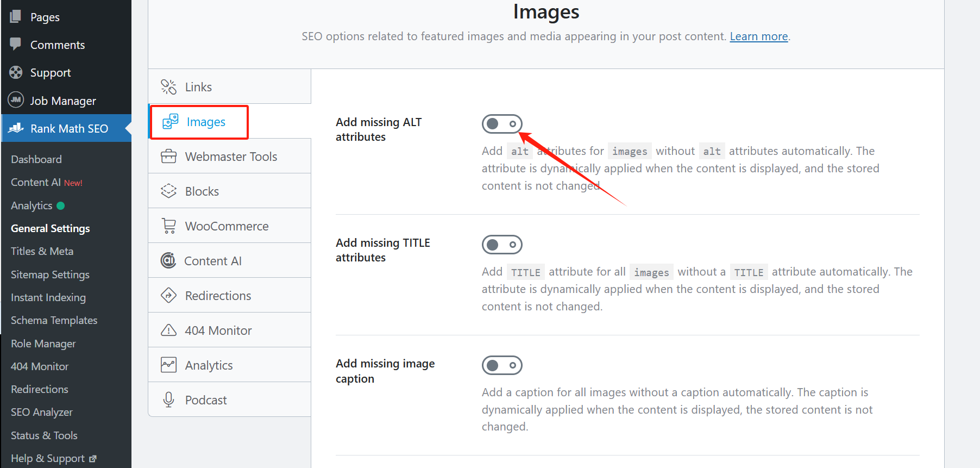Image resolution: width=980 pixels, height=468 pixels.
Task: Click the Analytics chart icon in settings tabs
Action: tap(168, 365)
